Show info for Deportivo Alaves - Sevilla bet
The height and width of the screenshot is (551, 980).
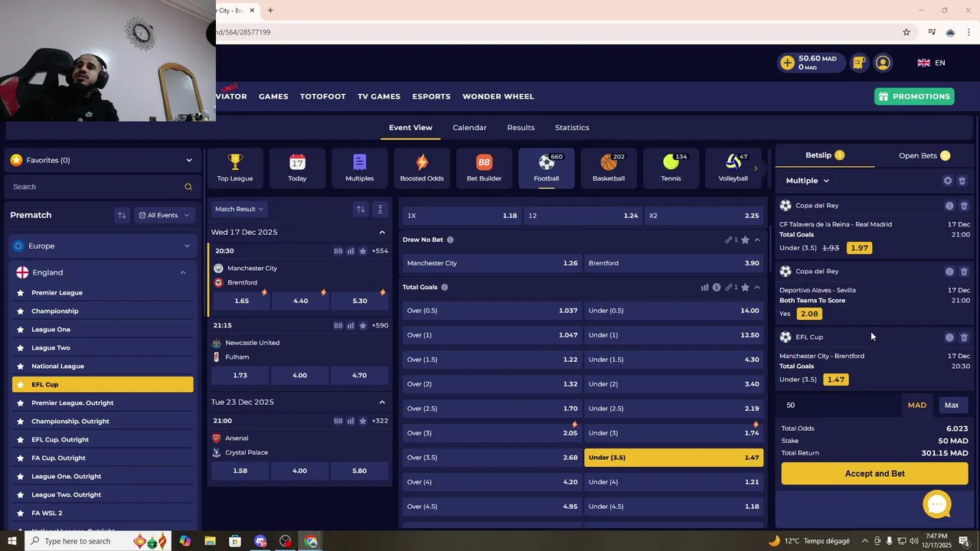(x=949, y=272)
